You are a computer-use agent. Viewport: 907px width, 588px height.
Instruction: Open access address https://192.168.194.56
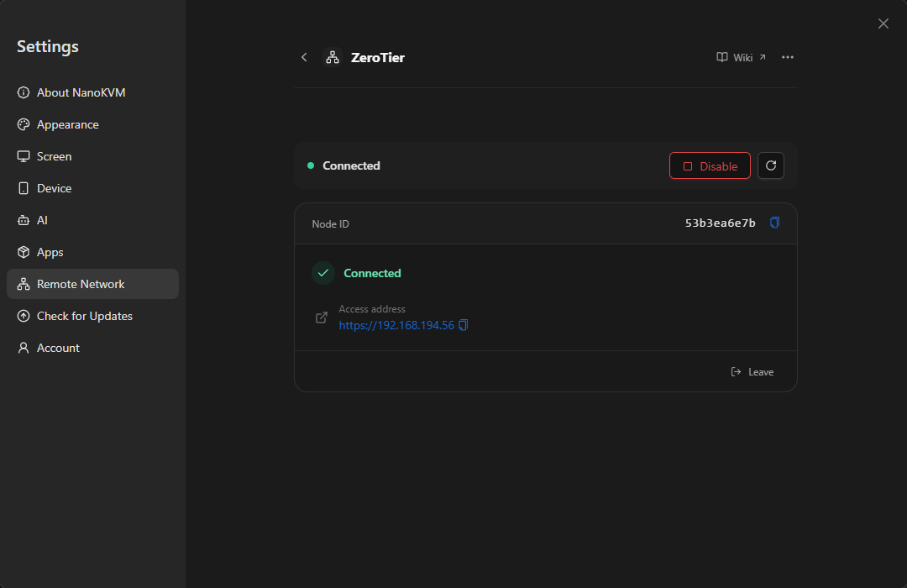(x=396, y=325)
